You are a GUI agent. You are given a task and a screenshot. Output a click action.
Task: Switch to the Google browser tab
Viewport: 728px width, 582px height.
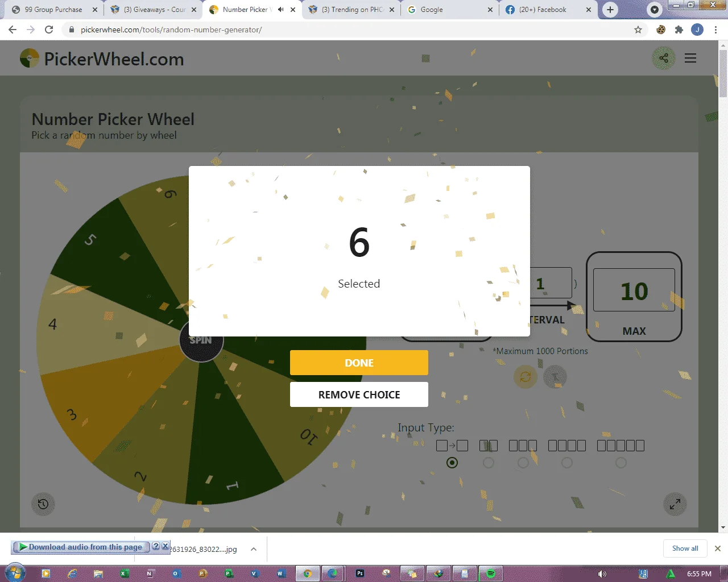pyautogui.click(x=449, y=10)
